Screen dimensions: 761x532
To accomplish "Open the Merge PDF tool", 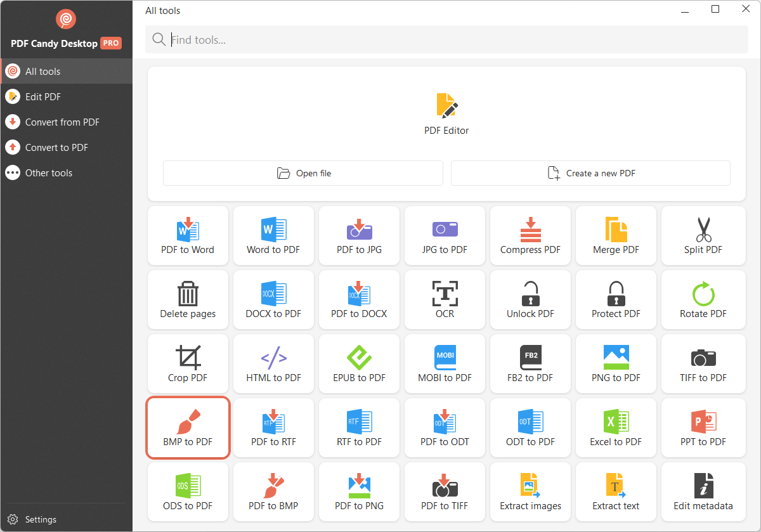I will [616, 235].
